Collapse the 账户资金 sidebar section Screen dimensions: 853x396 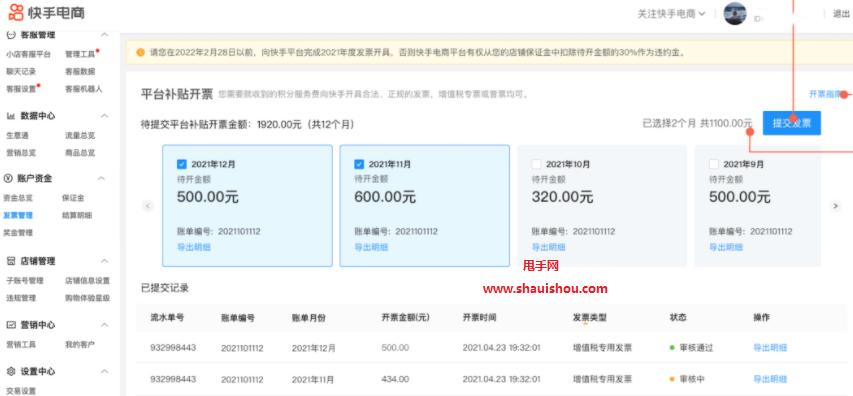tap(101, 178)
